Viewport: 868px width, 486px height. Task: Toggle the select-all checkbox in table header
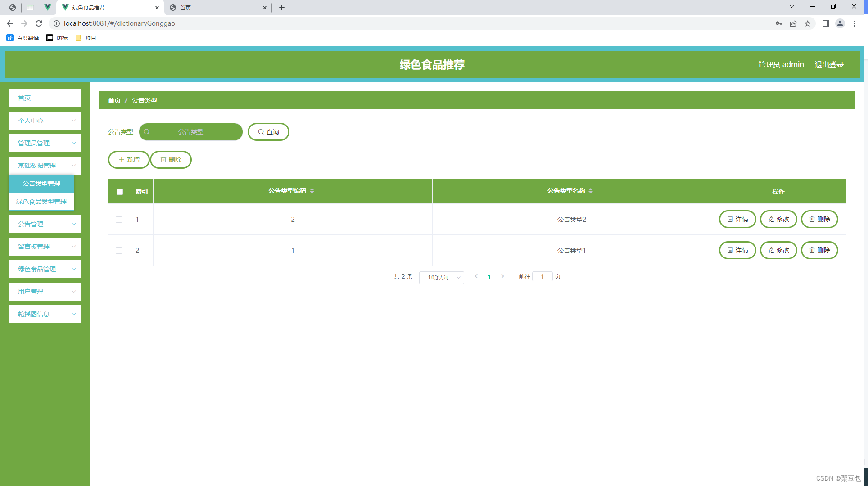(120, 192)
